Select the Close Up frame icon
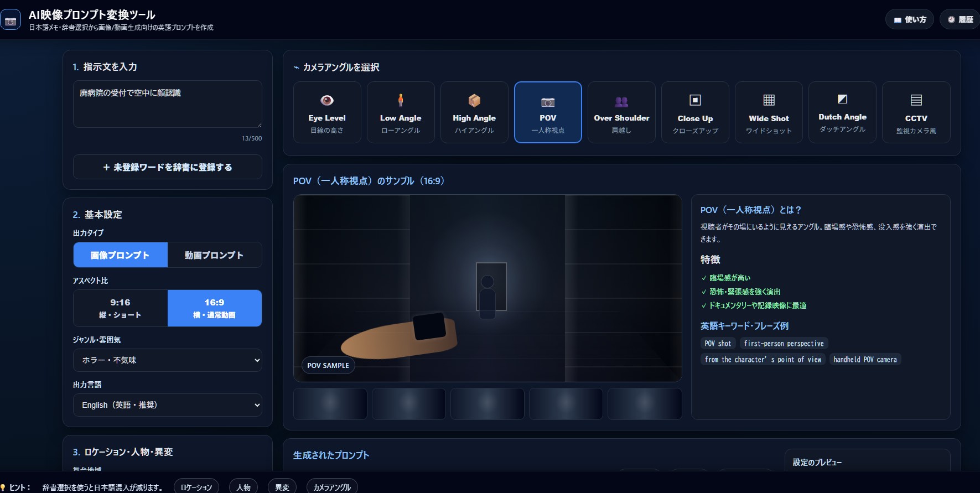The image size is (980, 493). [x=695, y=100]
